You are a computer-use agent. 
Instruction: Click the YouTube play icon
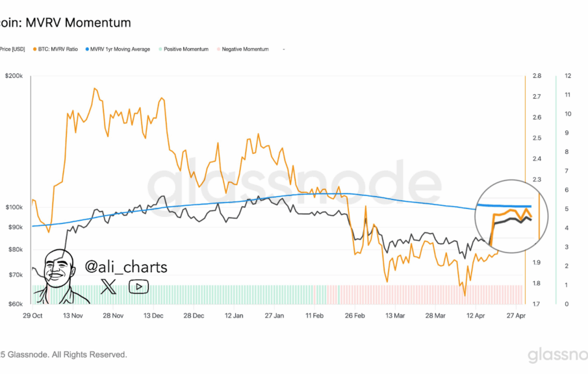(138, 286)
